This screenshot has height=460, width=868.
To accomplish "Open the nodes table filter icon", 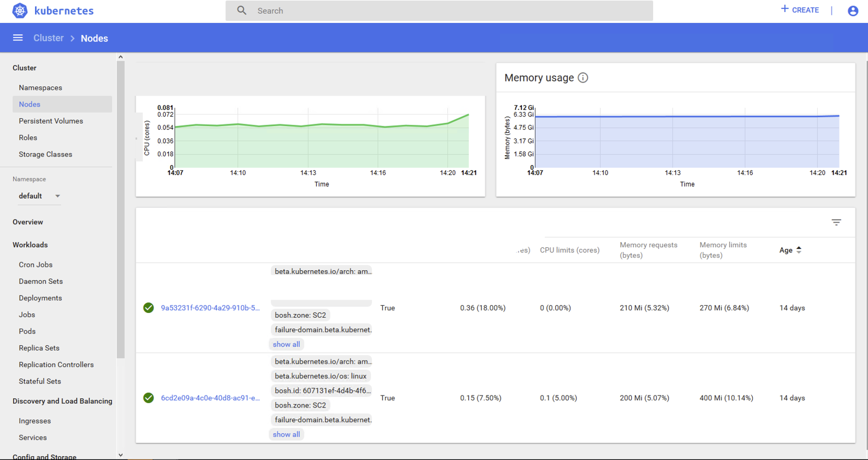I will pos(836,222).
